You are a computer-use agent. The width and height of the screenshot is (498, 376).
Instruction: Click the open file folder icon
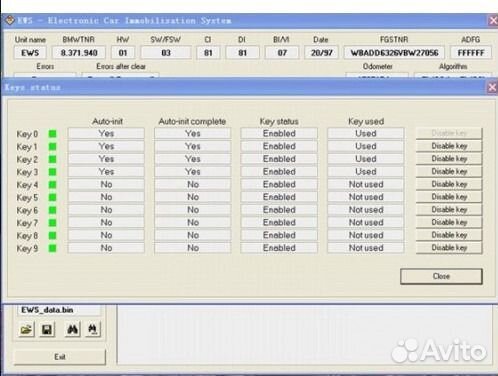coord(26,330)
